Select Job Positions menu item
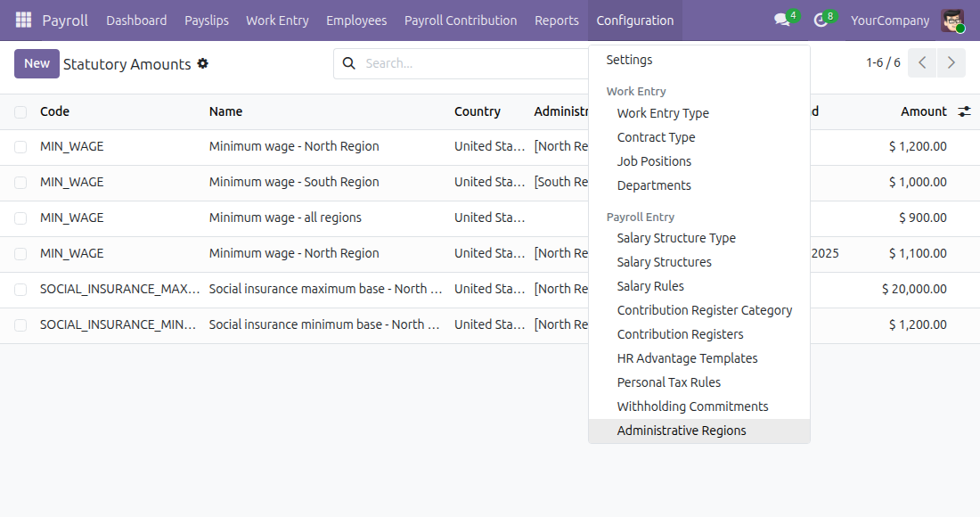 (x=698, y=161)
